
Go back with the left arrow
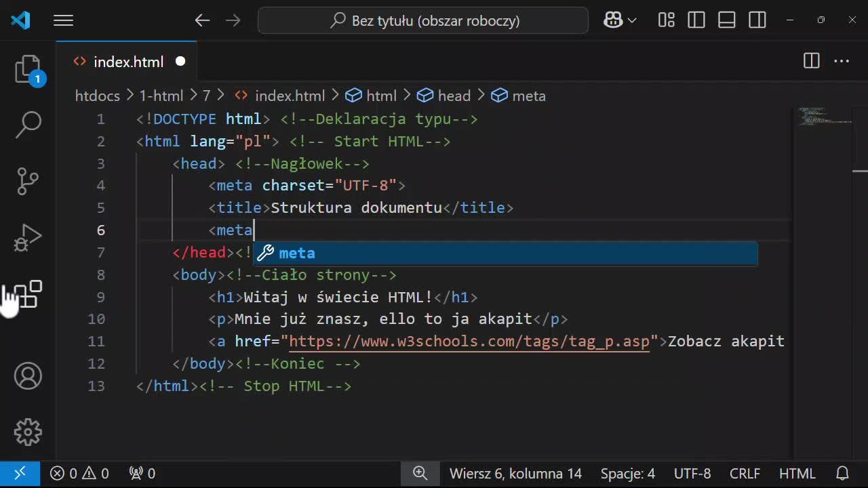coord(202,20)
